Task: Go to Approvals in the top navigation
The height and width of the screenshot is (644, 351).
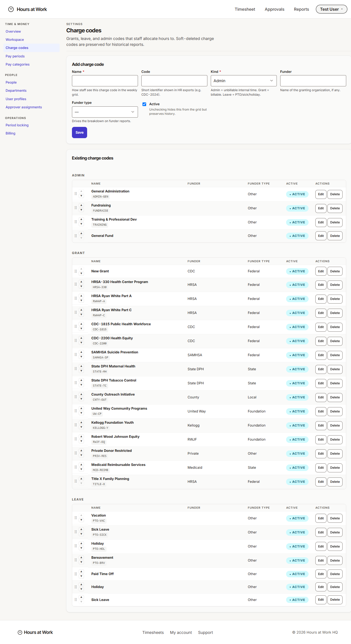Action: coord(274,9)
